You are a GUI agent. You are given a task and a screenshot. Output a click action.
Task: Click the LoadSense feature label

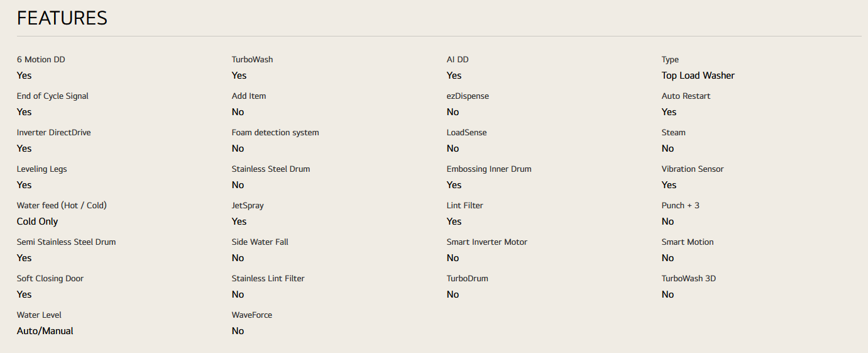click(x=466, y=133)
